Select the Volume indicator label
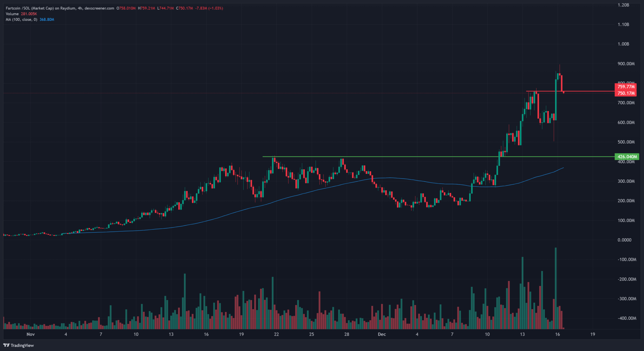The height and width of the screenshot is (351, 644). (x=12, y=14)
